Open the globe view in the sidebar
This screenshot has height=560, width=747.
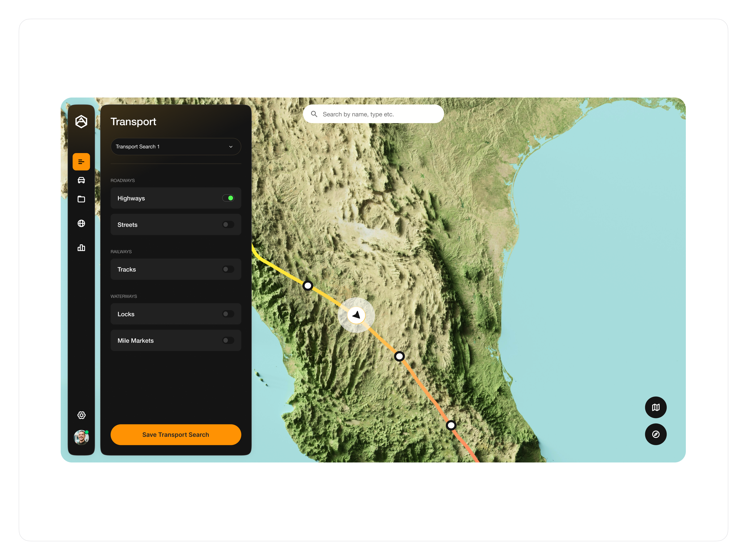(81, 224)
